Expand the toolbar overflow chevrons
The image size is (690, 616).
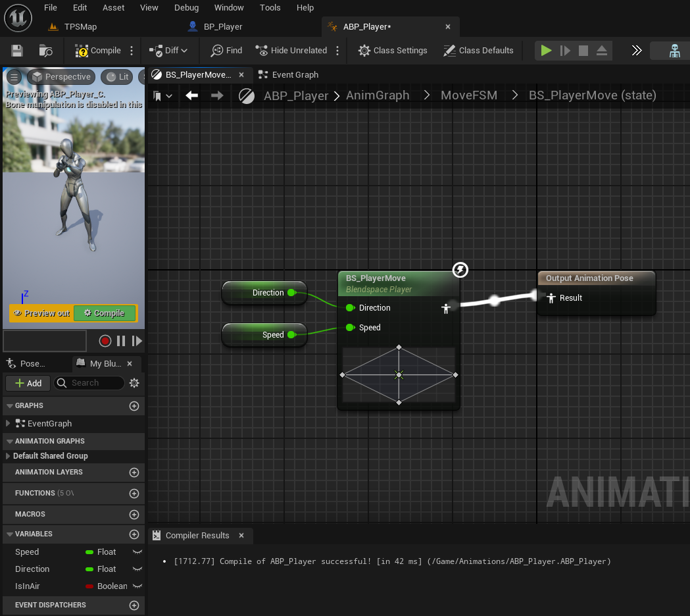tap(637, 51)
